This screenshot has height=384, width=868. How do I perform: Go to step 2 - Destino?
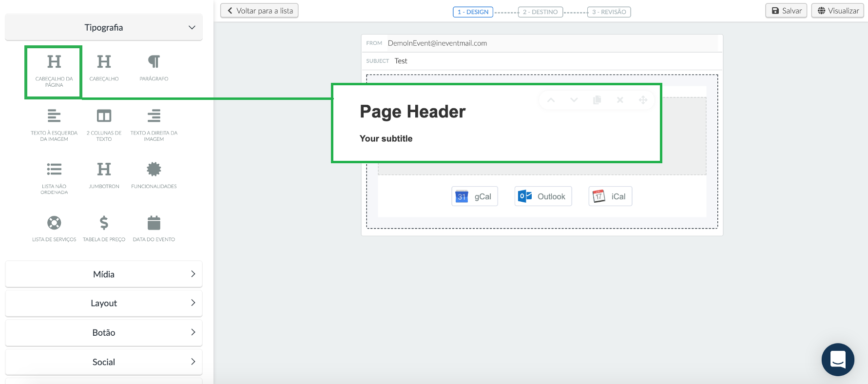[540, 12]
